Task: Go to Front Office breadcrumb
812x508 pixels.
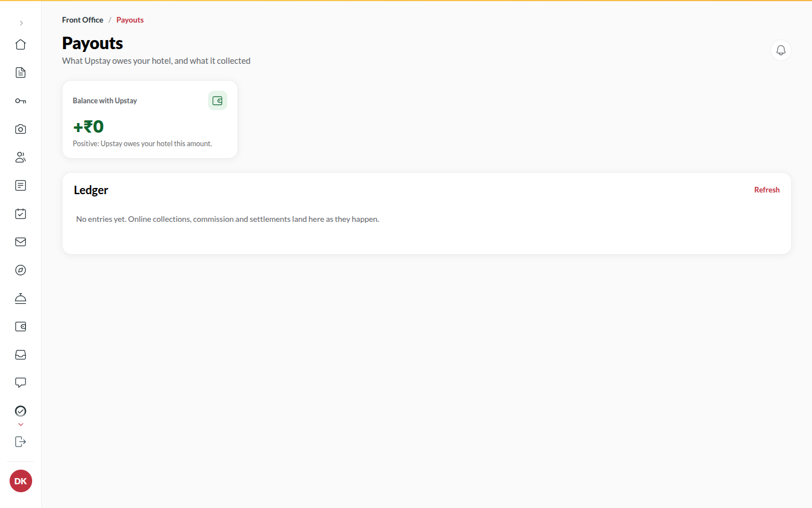Action: point(82,20)
